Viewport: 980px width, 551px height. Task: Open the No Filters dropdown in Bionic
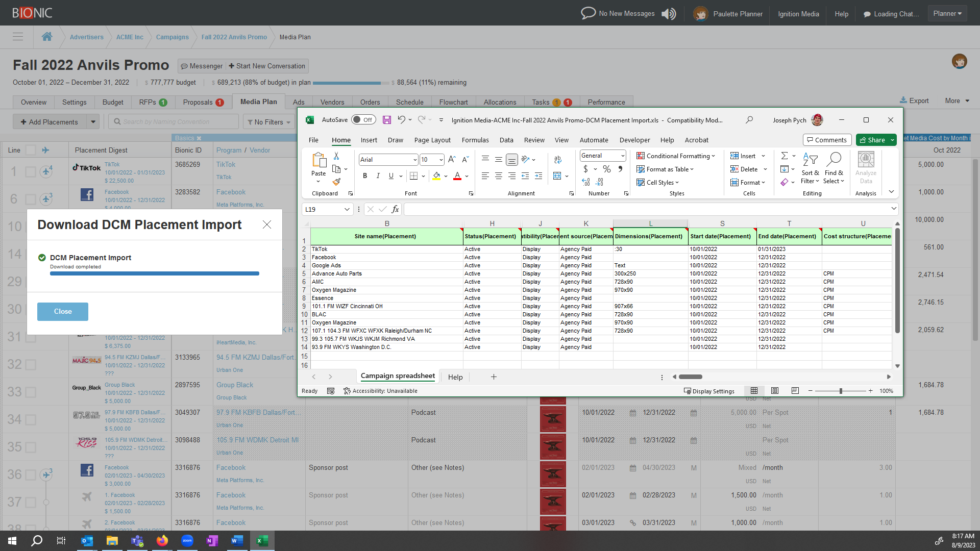(x=268, y=122)
